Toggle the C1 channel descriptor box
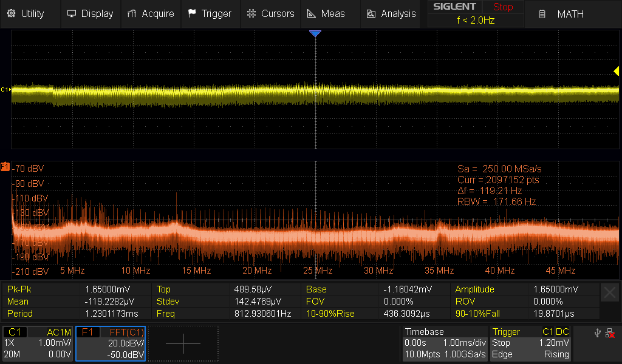 pyautogui.click(x=38, y=343)
